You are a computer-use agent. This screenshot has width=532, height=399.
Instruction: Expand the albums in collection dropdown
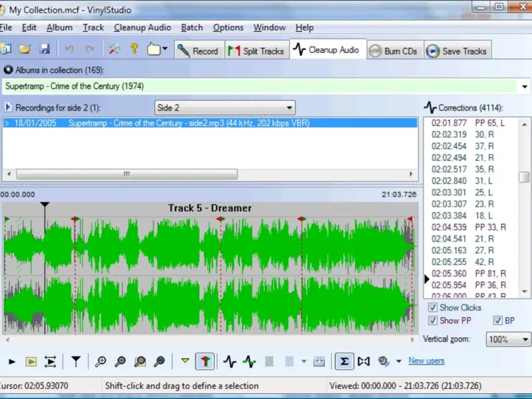pos(525,86)
